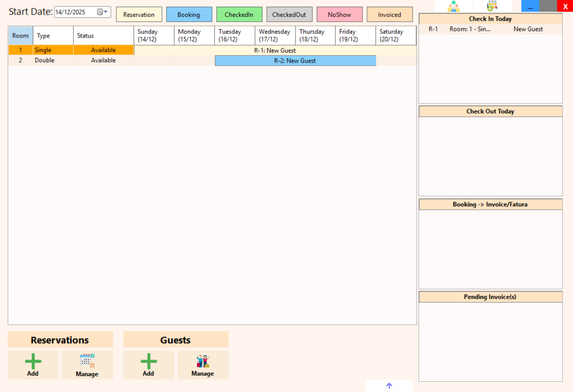Screen dimensions: 573x392
Task: Toggle the NoShow status filter
Action: coord(339,15)
